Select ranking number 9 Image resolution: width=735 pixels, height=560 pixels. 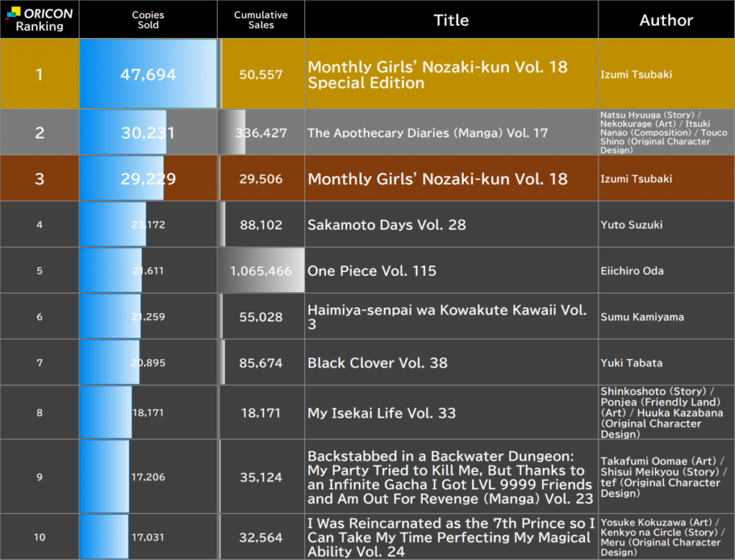click(39, 477)
